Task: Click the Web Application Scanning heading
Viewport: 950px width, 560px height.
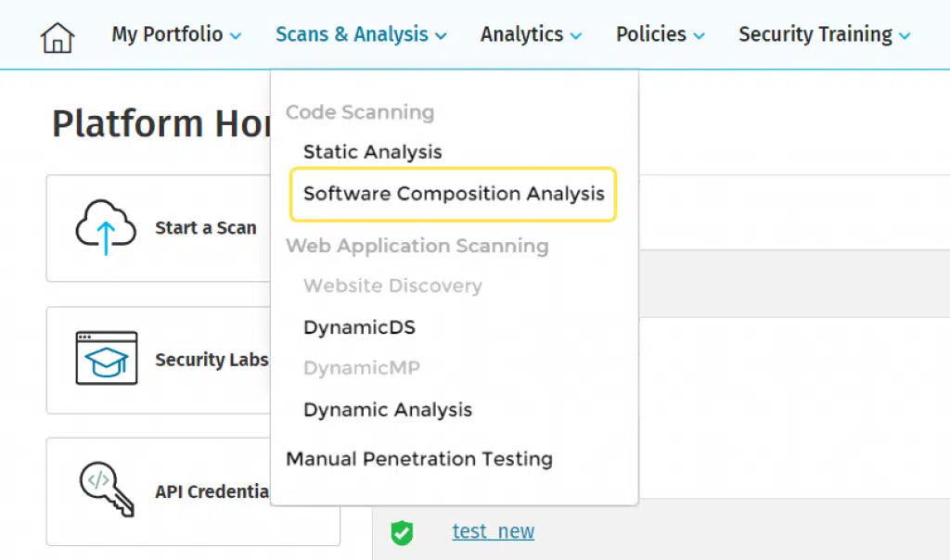Action: point(417,246)
